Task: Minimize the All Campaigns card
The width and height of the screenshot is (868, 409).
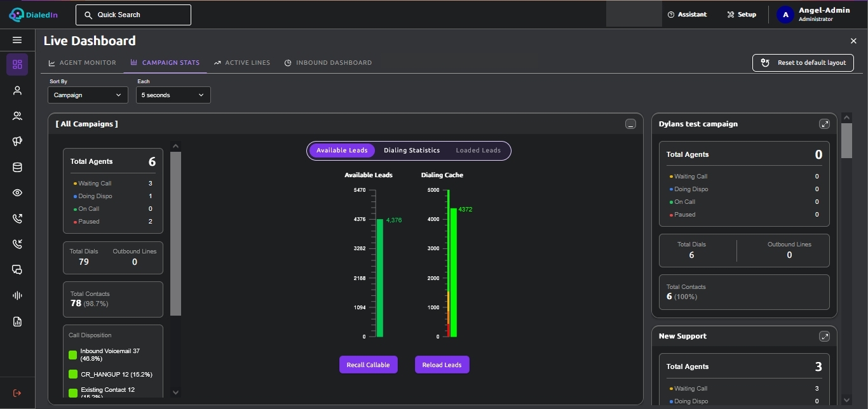Action: point(630,124)
